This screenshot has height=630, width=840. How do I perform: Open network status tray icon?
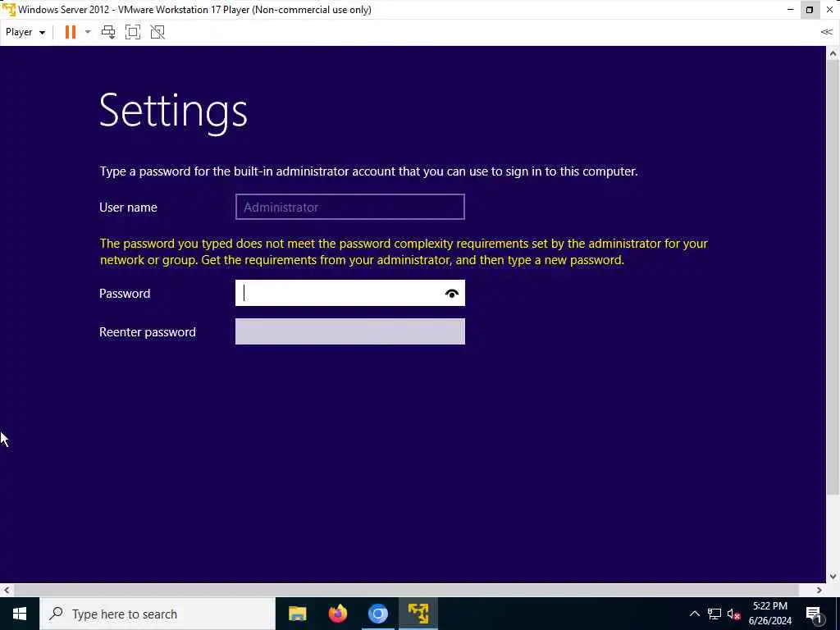[714, 614]
